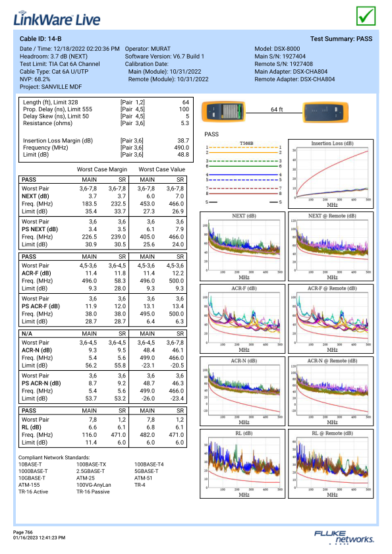This screenshot has width=392, height=554.
Task: Select the 10GBASE-T compliant standard
Action: coord(32,478)
